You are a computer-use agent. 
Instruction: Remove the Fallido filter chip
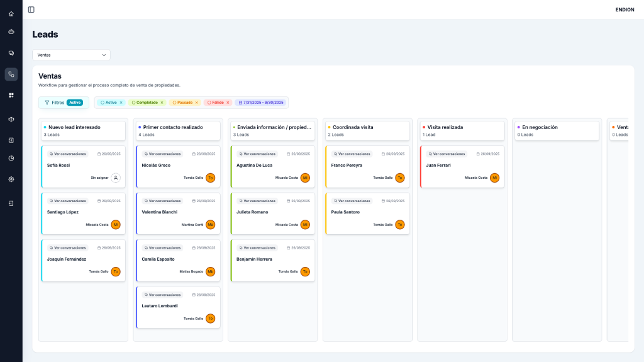[x=228, y=103]
